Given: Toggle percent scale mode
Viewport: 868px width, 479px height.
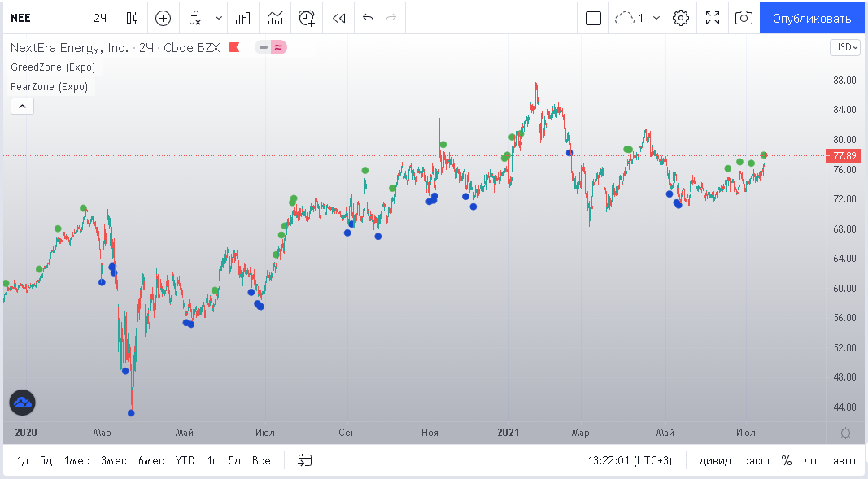Looking at the screenshot, I should (787, 461).
